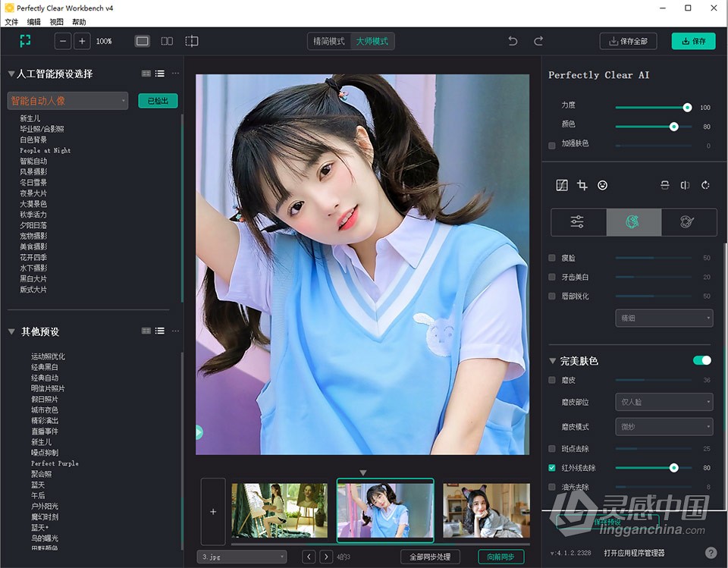The height and width of the screenshot is (568, 728).
Task: Open help via the question mark icon
Action: 711,552
